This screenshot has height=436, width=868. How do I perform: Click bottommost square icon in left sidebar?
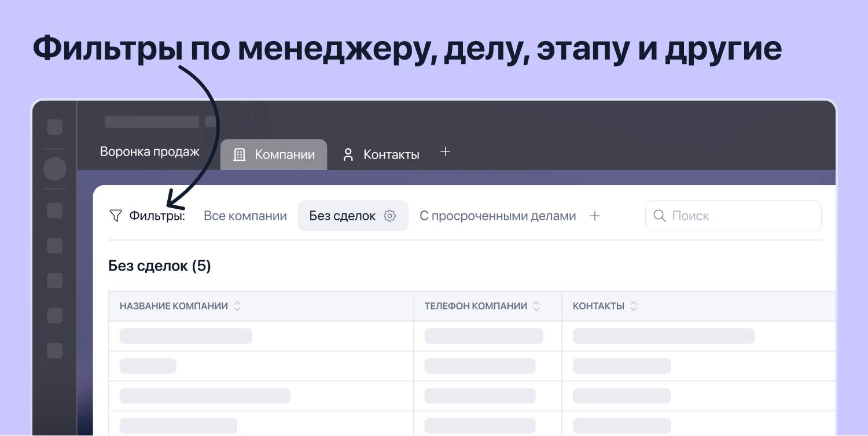(55, 350)
